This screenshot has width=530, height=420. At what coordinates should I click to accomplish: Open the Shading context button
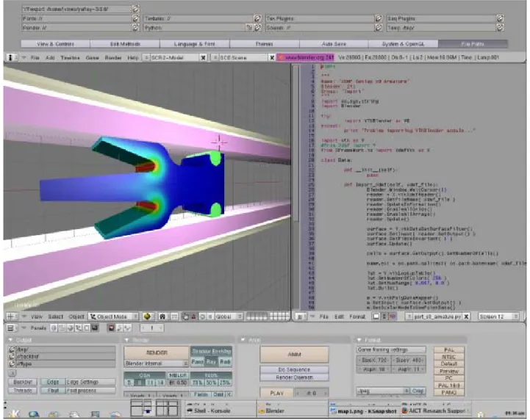pyautogui.click(x=71, y=327)
